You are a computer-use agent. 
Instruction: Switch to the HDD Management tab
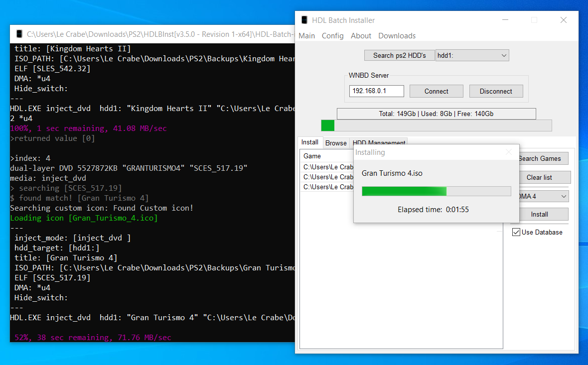point(379,142)
